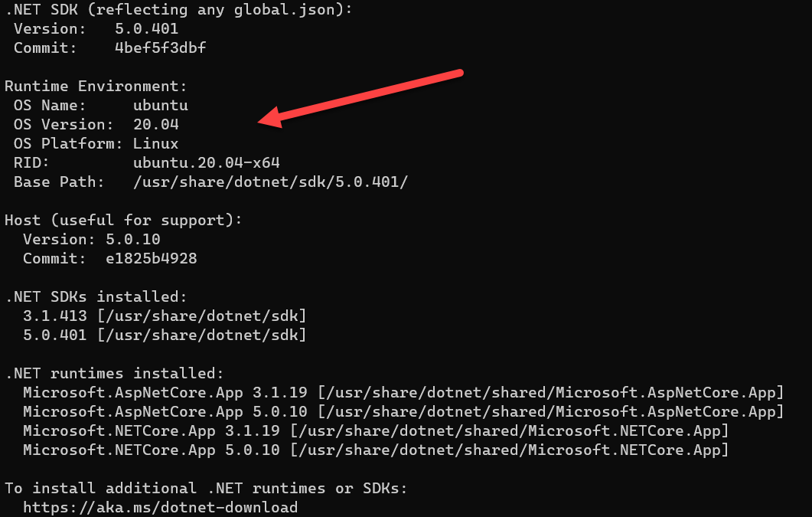Click the Host (useful for support) heading
The image size is (812, 517).
(x=123, y=220)
